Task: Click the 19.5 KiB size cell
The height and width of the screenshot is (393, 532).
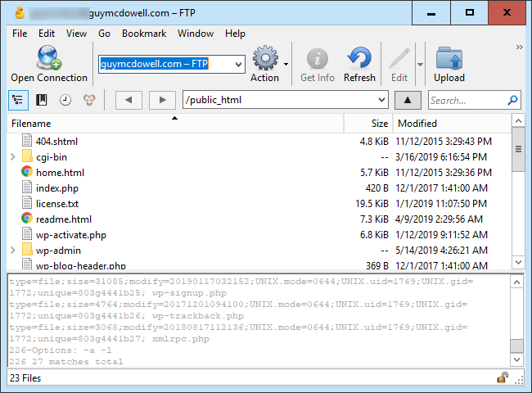Action: coord(372,204)
